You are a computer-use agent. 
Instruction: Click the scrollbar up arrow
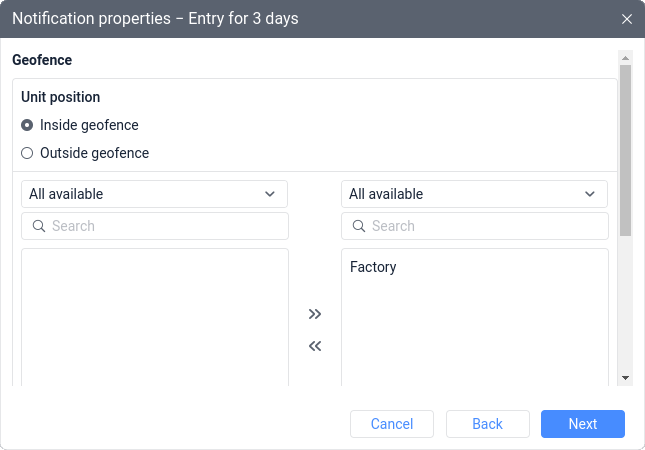pos(626,58)
